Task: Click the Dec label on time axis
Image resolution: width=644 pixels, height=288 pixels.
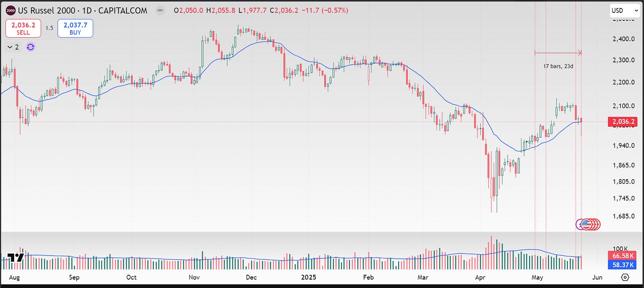Action: click(x=251, y=277)
